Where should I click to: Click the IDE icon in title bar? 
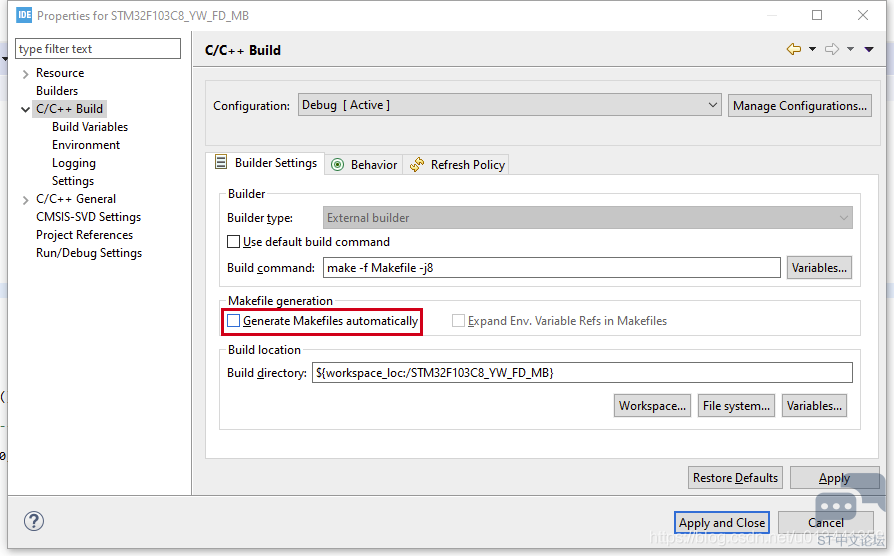click(x=24, y=15)
